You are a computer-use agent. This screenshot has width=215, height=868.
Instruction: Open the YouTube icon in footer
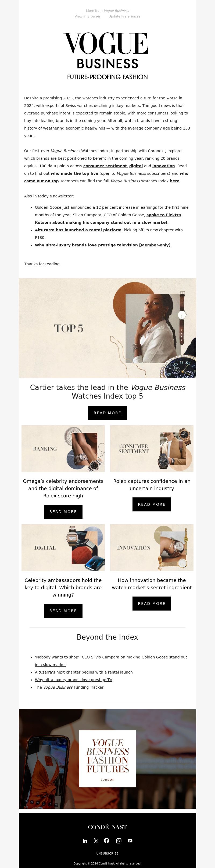pos(130,841)
